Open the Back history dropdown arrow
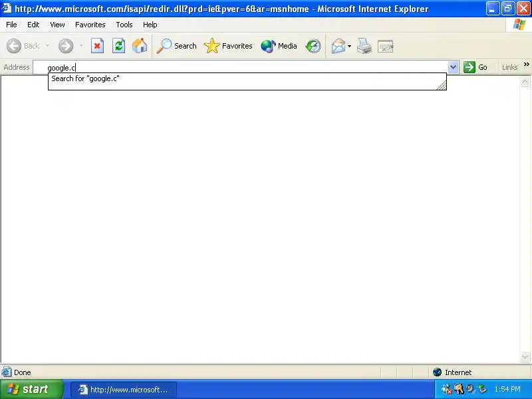This screenshot has height=399, width=532. [47, 46]
